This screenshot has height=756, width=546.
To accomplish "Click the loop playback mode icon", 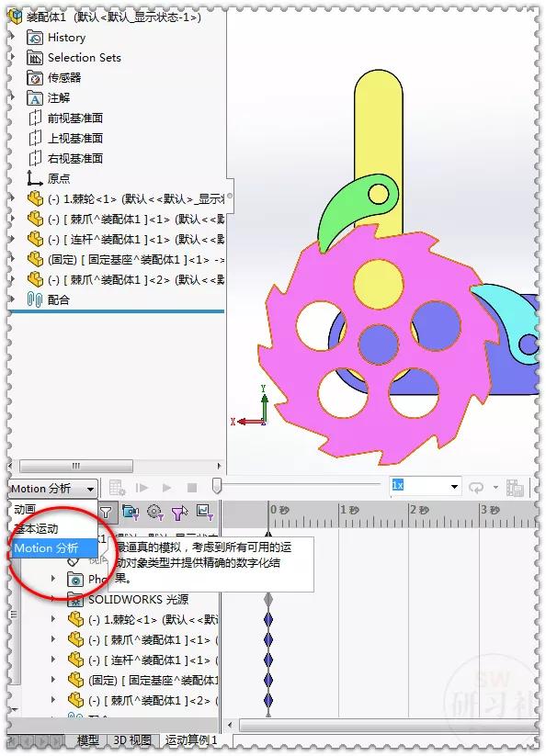I will click(x=476, y=488).
